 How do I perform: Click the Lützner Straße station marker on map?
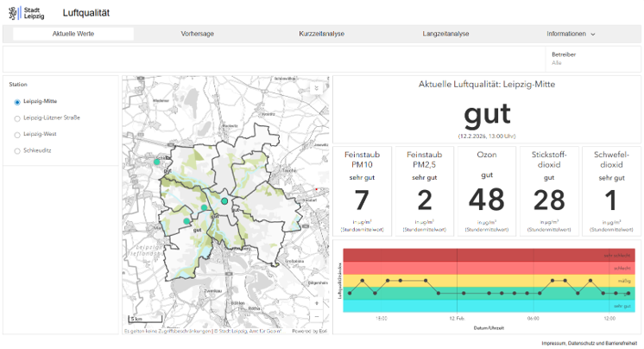click(x=204, y=207)
